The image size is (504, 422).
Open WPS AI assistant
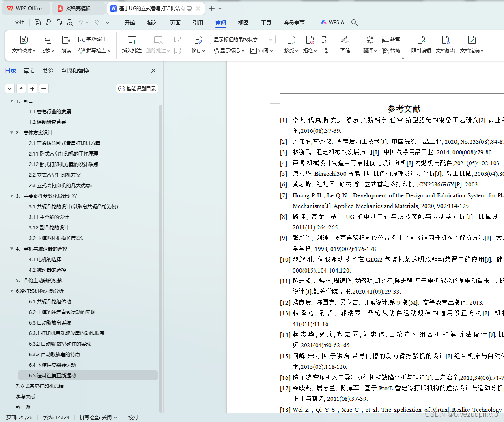(x=333, y=22)
